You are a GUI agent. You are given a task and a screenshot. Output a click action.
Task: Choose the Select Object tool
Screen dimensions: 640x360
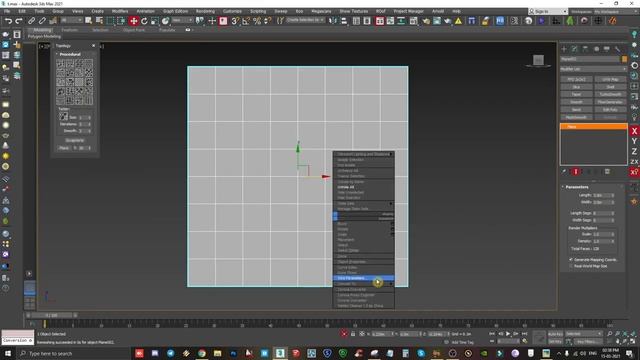point(88,21)
